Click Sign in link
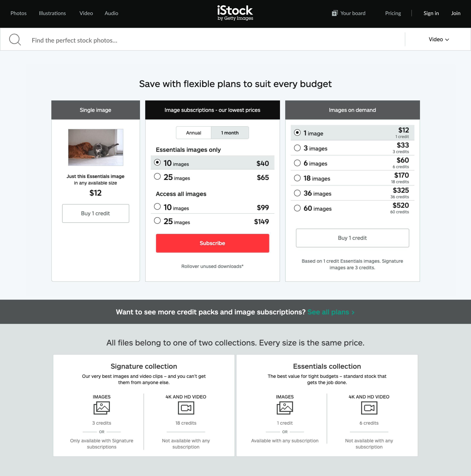 431,13
